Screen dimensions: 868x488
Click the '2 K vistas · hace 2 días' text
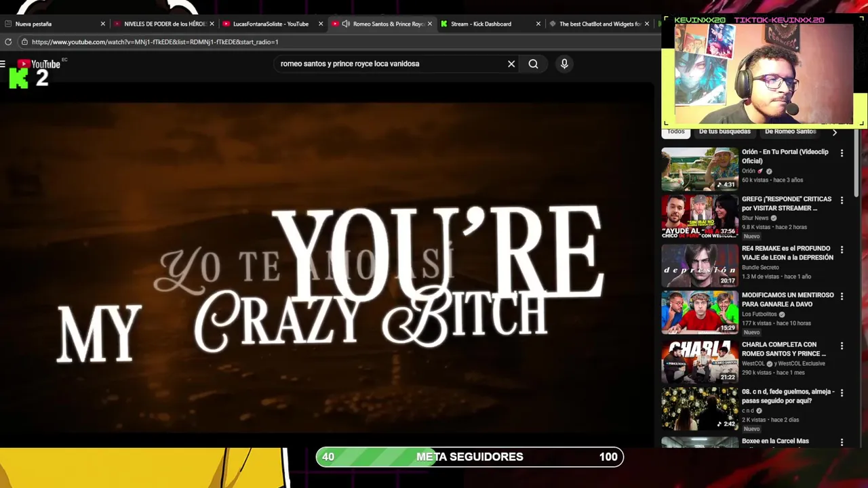pyautogui.click(x=770, y=420)
